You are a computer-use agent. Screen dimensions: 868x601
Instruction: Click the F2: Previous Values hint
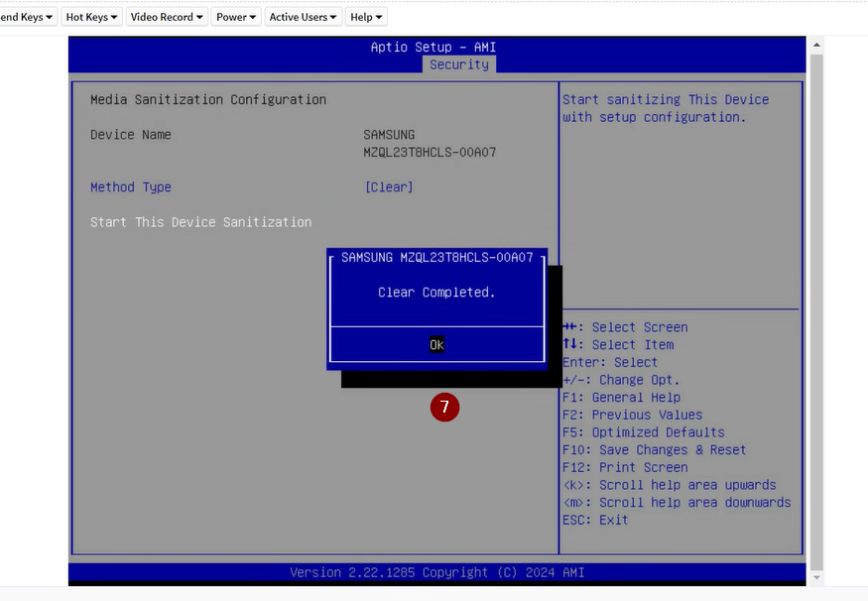coord(632,416)
